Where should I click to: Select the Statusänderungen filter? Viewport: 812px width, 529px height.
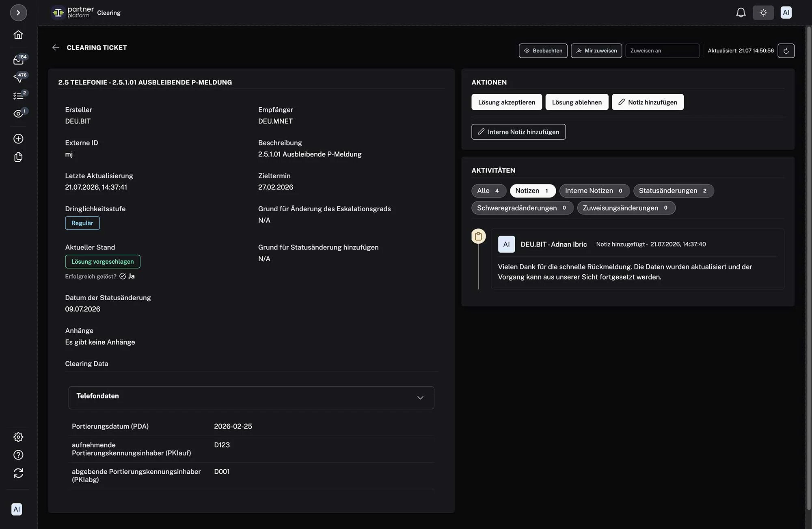coord(674,191)
